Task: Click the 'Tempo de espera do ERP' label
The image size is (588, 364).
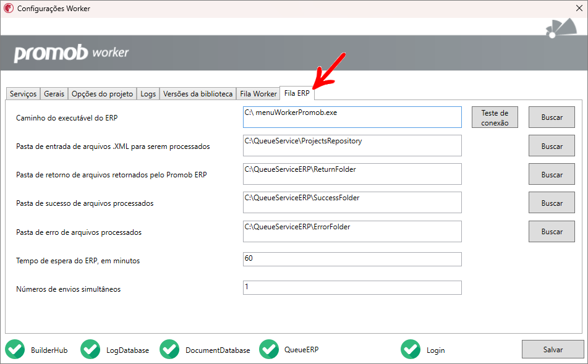Action: 78,261
